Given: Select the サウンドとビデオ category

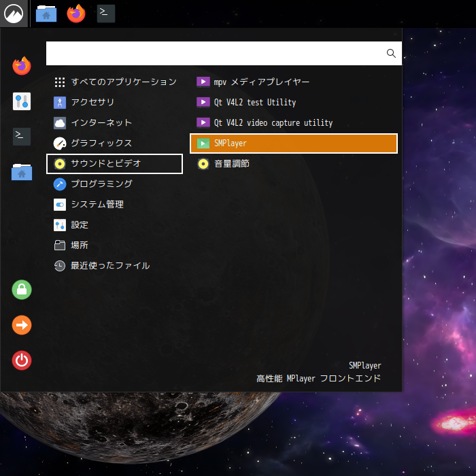Looking at the screenshot, I should coord(115,164).
